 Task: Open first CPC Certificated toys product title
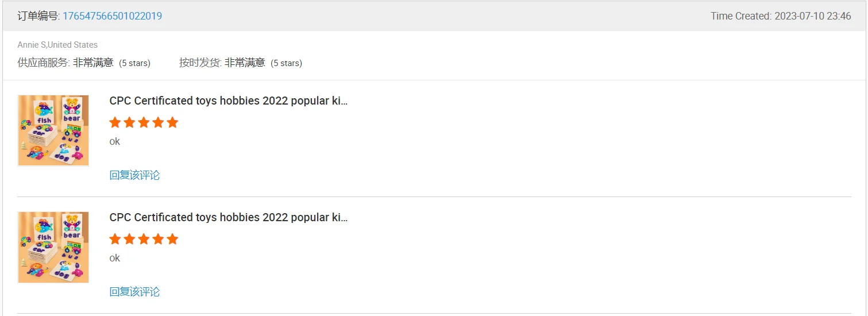[228, 101]
